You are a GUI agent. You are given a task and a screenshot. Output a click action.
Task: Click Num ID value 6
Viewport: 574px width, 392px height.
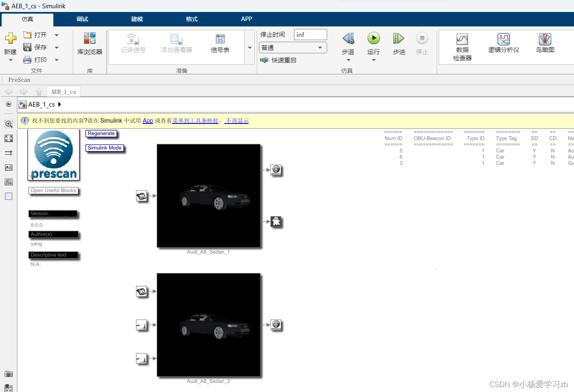(401, 157)
